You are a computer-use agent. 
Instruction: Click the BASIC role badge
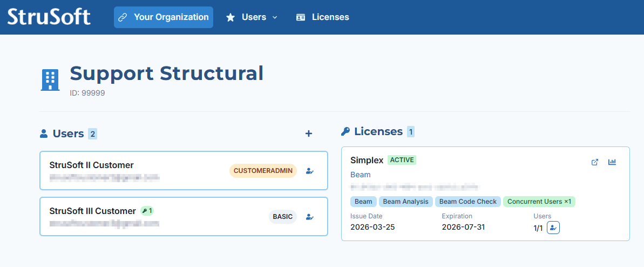pos(282,216)
